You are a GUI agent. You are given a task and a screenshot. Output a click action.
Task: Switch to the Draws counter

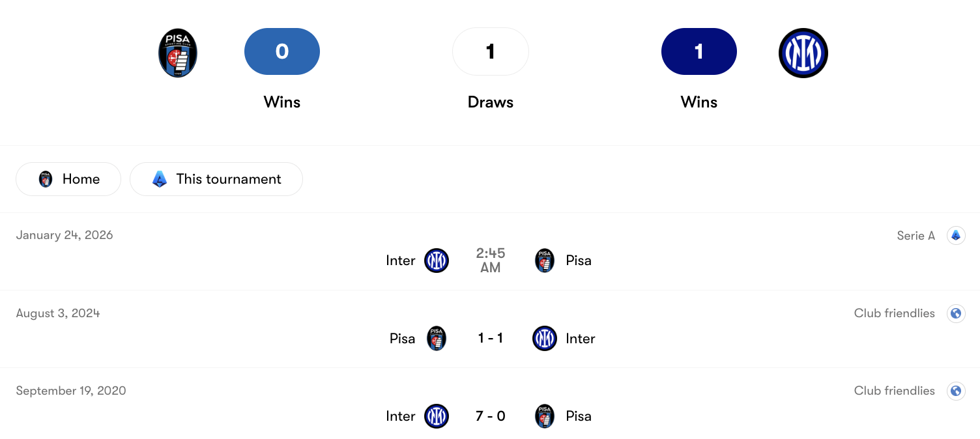pos(490,51)
